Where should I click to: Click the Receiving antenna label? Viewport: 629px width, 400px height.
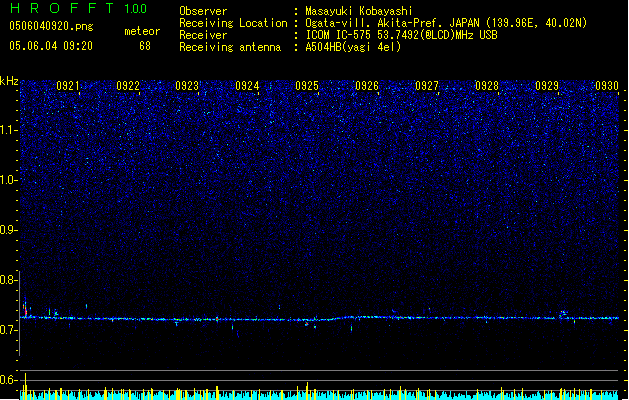coord(230,47)
